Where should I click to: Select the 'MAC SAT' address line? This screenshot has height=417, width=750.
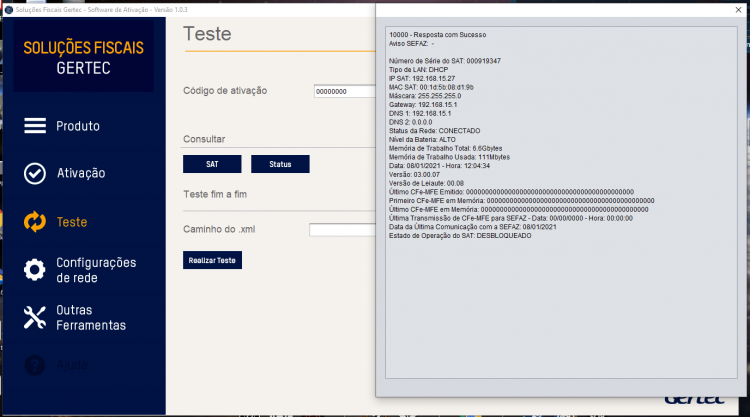point(431,88)
